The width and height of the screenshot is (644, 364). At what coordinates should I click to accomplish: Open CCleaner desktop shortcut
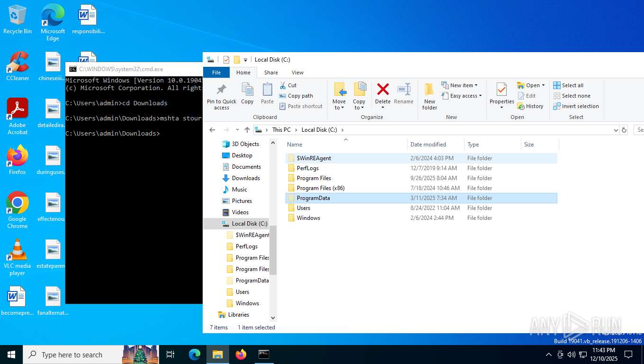click(x=18, y=66)
